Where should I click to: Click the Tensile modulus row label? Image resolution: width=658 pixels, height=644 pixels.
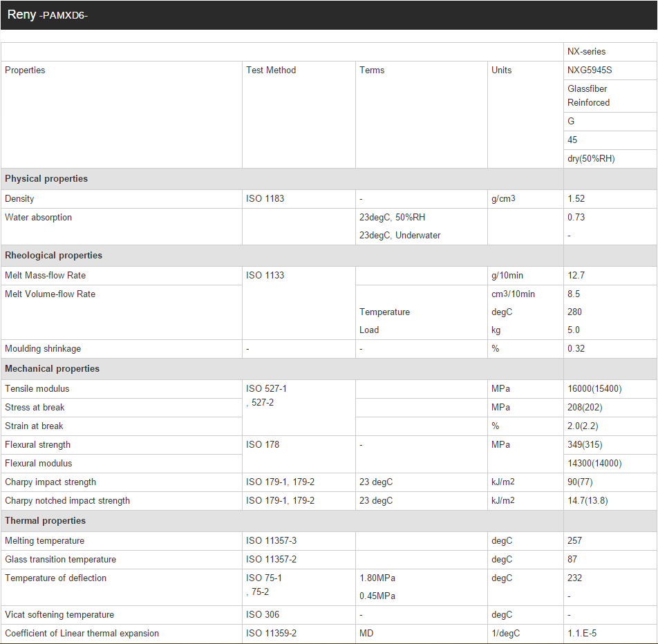click(37, 388)
